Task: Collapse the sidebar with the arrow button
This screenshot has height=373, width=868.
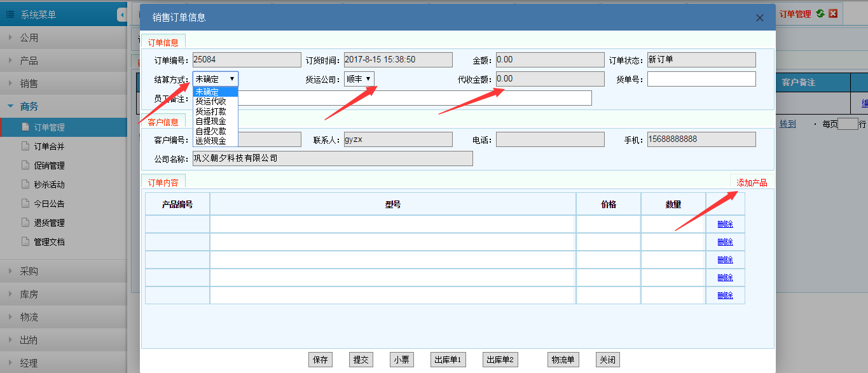Action: click(x=122, y=15)
